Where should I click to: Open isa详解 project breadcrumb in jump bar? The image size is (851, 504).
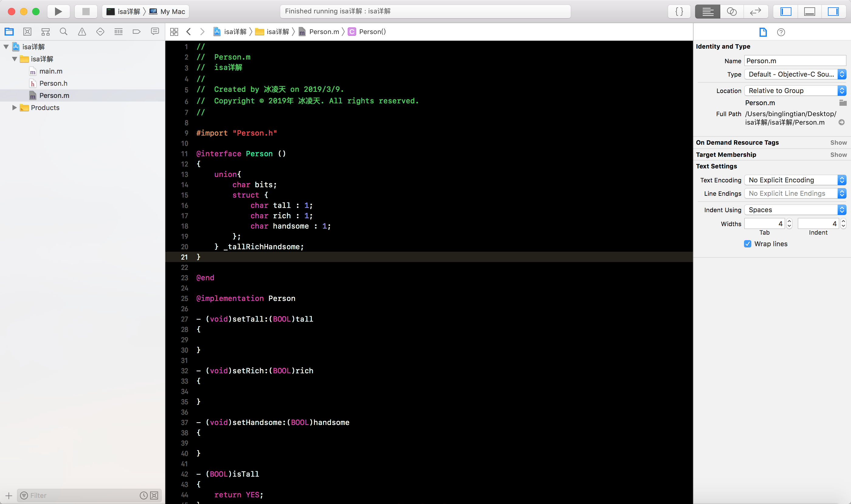(229, 32)
